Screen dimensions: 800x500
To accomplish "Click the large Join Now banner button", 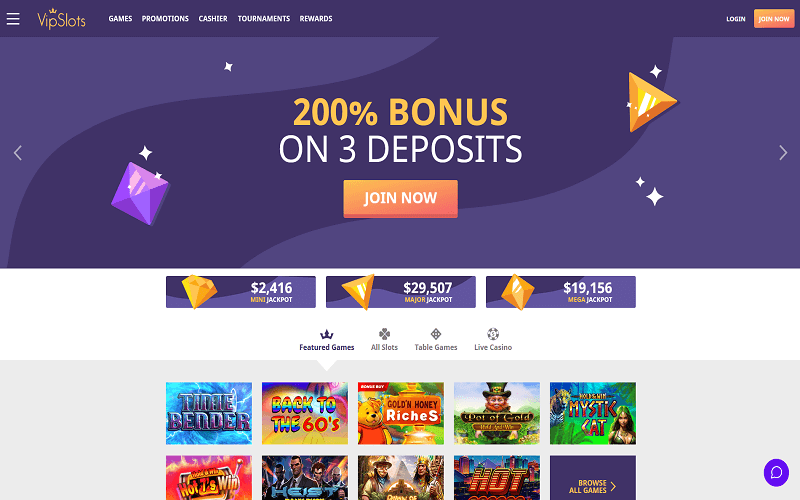I will (401, 198).
